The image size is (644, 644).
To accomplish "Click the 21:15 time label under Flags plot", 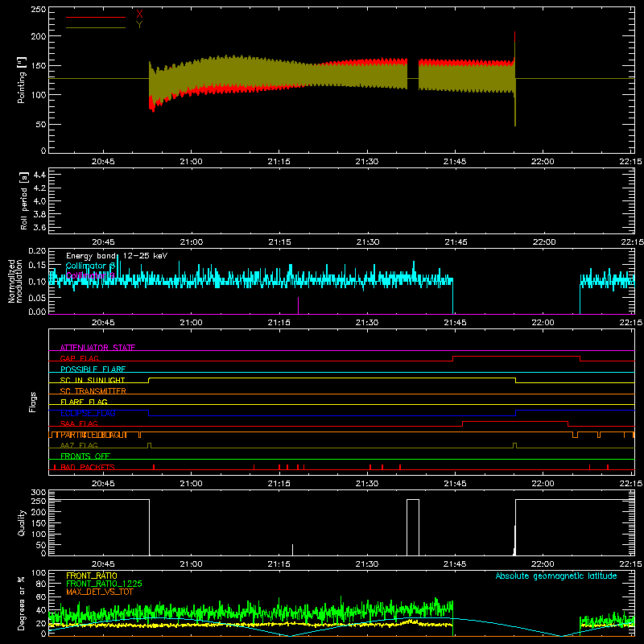I will [279, 484].
